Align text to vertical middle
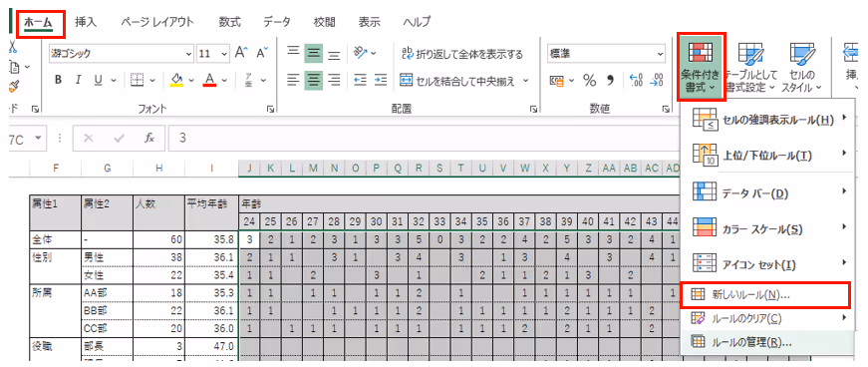Viewport: 868px width, 367px height. (315, 53)
